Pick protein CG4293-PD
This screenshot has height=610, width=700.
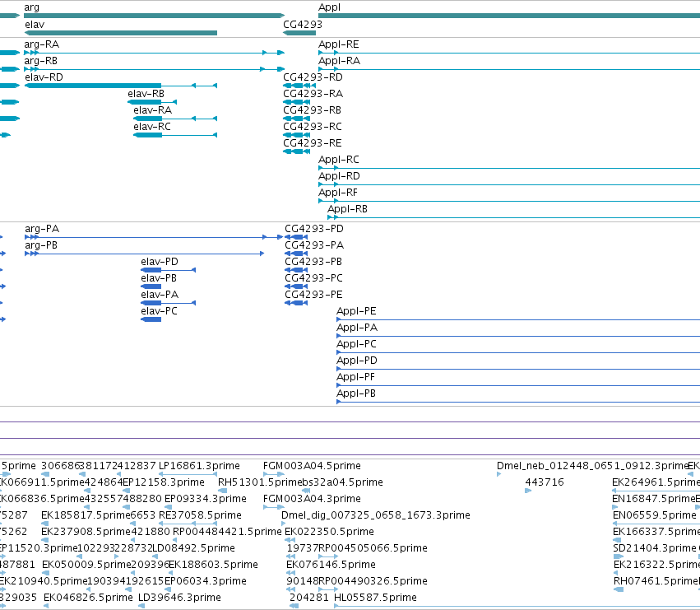coord(314,229)
